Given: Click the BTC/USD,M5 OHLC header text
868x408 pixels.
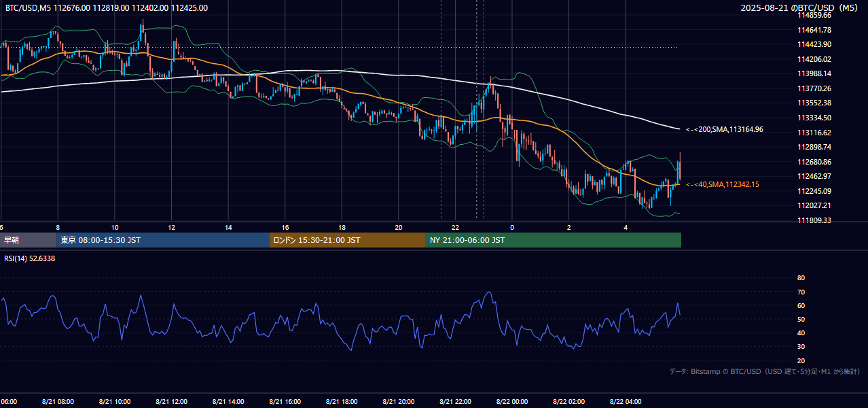Looking at the screenshot, I should [x=107, y=8].
